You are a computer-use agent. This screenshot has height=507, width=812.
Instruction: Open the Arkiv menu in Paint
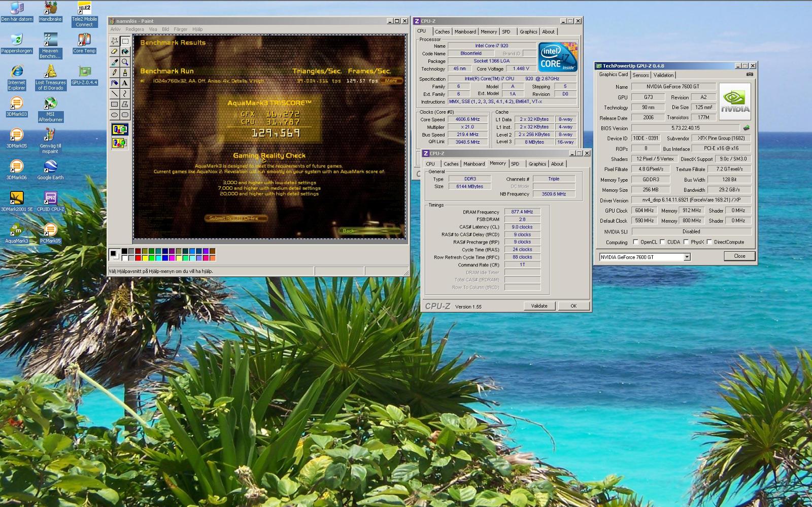[116, 29]
